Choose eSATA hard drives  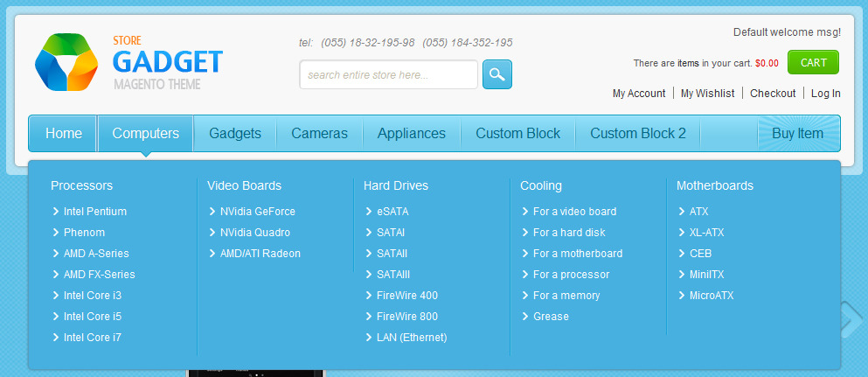392,212
